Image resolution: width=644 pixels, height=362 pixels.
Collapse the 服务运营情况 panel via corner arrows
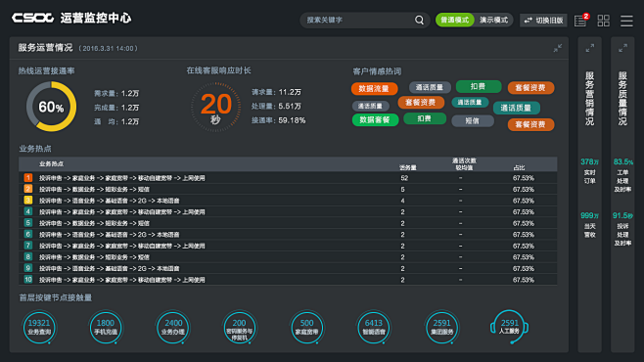coord(557,48)
